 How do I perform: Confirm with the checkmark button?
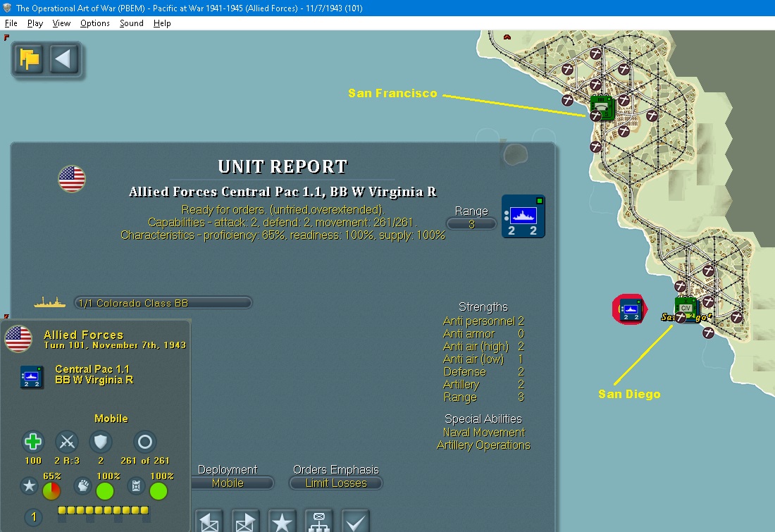pos(355,521)
